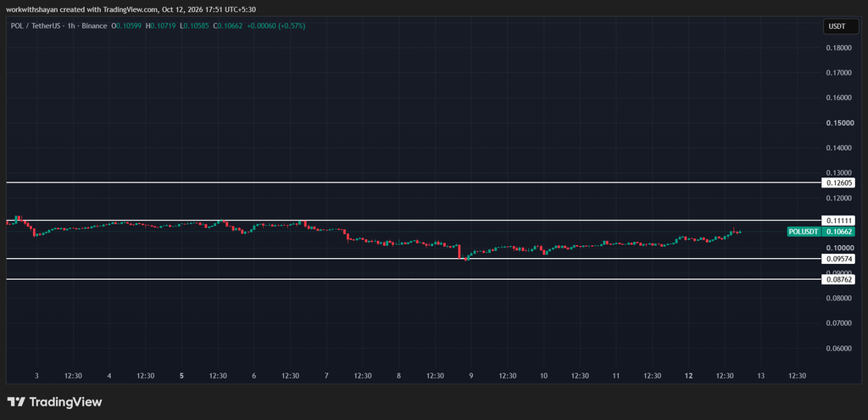Image resolution: width=868 pixels, height=420 pixels.
Task: Click the 0.07000 price scale value
Action: [839, 323]
